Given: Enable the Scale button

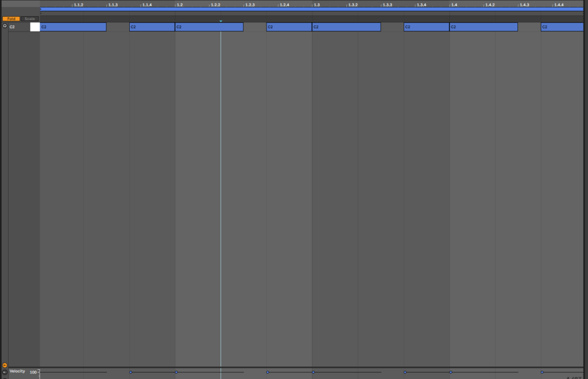Looking at the screenshot, I should coord(29,19).
